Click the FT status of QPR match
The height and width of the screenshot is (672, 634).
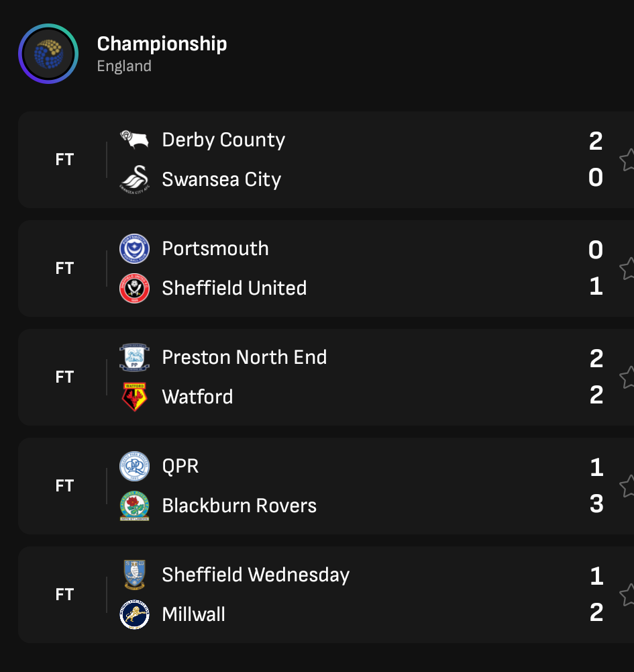click(64, 486)
